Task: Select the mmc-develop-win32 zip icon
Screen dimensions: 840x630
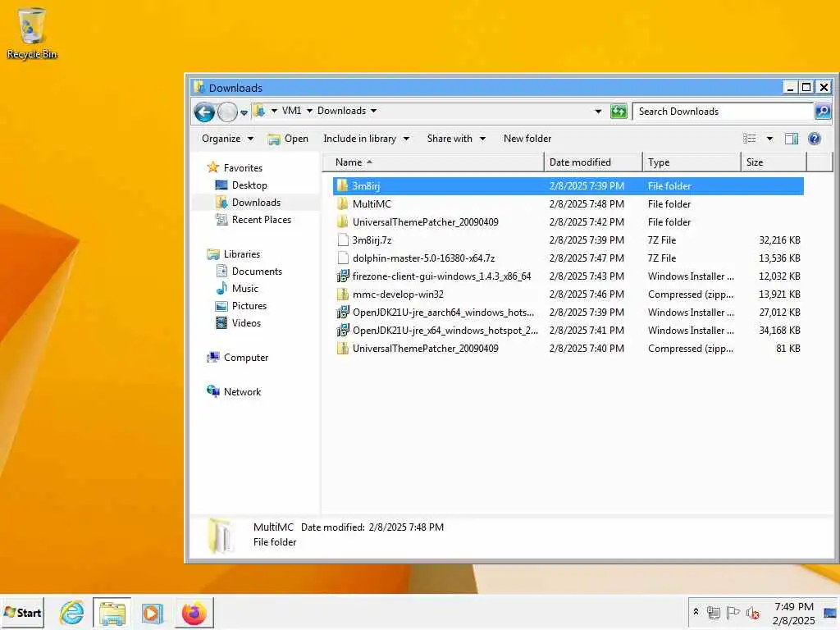Action: tap(343, 294)
